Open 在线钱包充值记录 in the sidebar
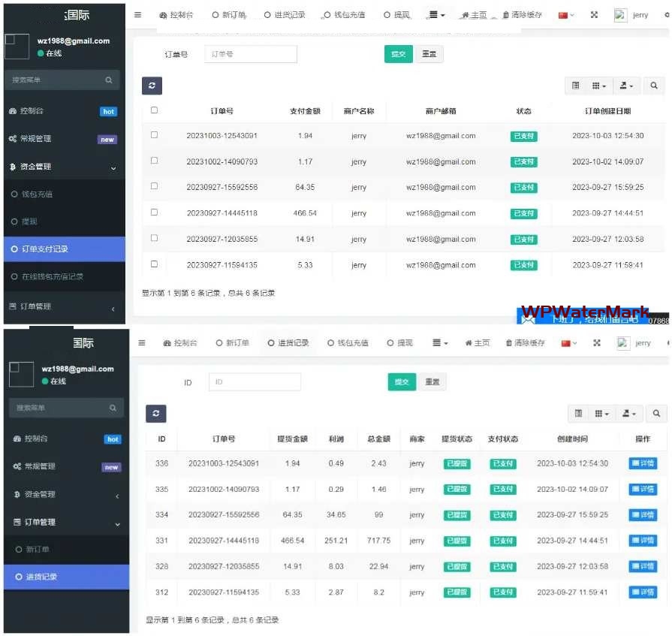672x636 pixels. tap(53, 276)
